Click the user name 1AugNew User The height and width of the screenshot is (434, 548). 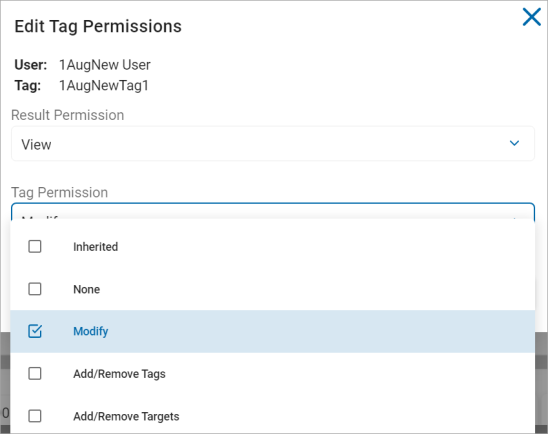tap(105, 65)
